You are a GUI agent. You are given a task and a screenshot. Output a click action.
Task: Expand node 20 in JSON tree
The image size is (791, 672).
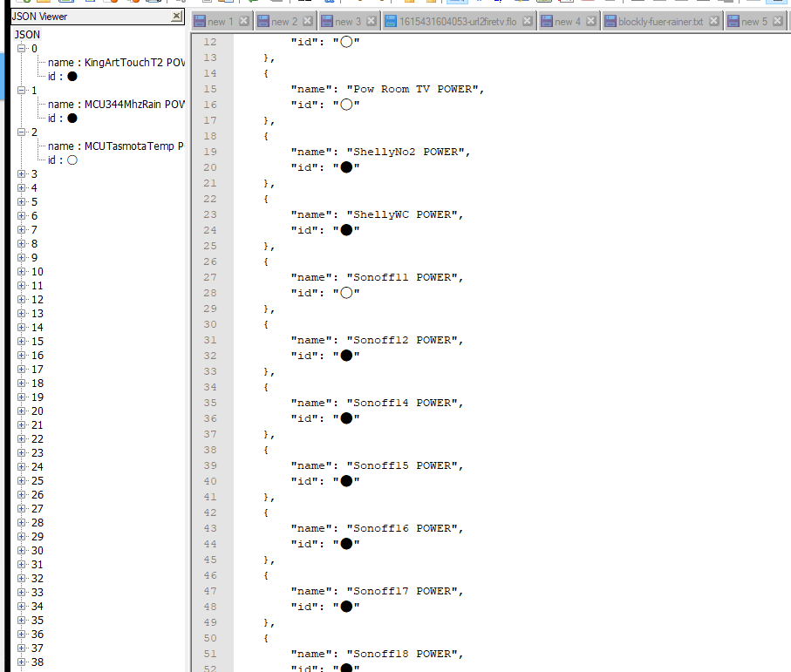21,411
